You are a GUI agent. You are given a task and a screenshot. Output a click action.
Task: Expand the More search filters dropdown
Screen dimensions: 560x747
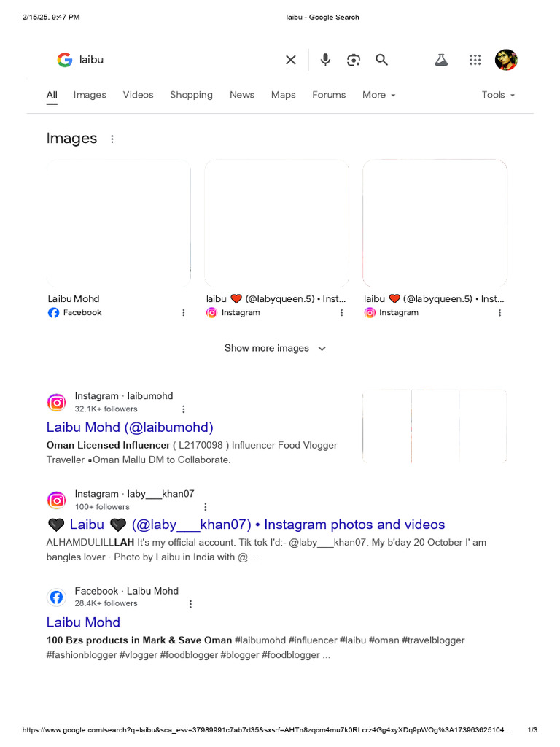(x=378, y=95)
